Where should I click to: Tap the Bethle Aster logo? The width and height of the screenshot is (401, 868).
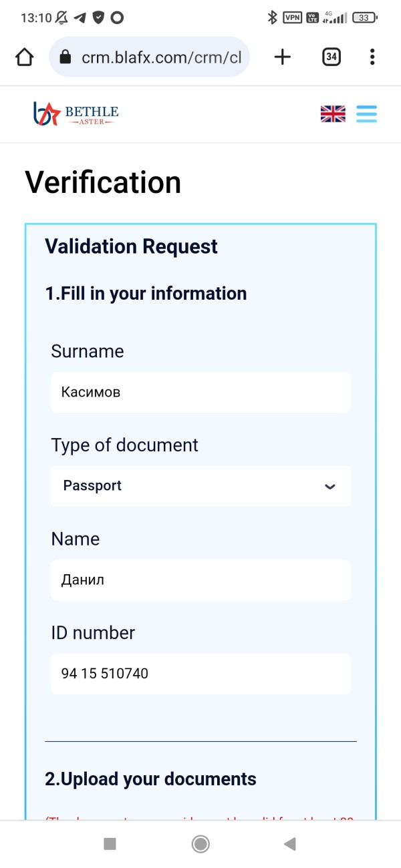[x=76, y=114]
